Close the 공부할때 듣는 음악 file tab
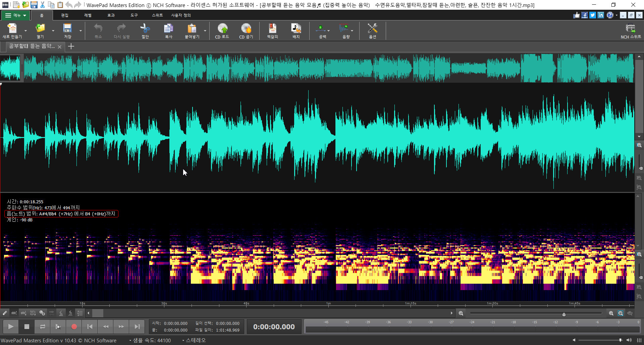 59,47
